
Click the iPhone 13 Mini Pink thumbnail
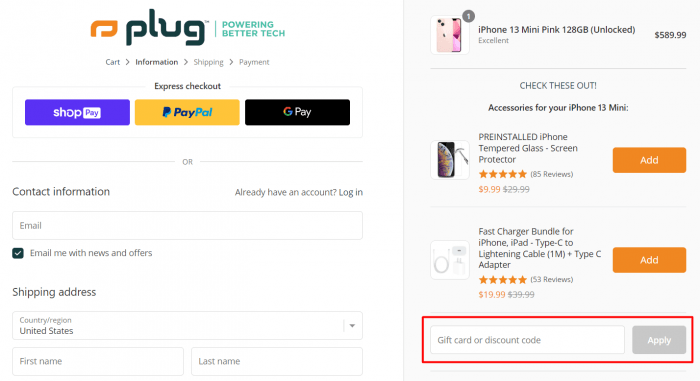pos(450,35)
